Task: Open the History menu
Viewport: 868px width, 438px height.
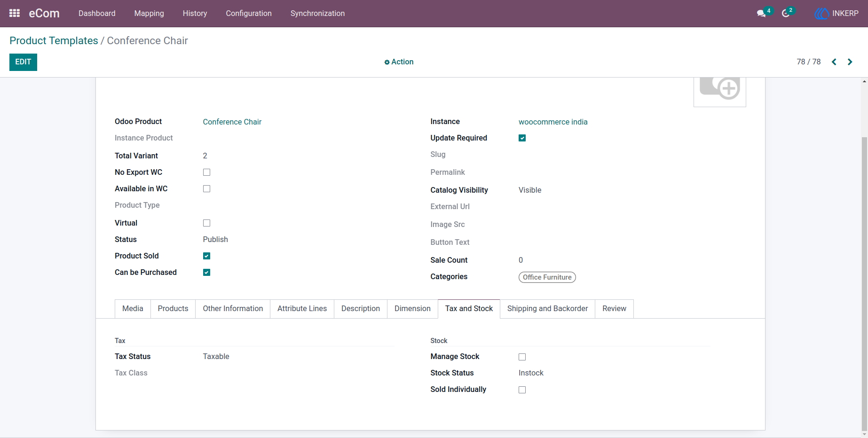Action: 195,14
